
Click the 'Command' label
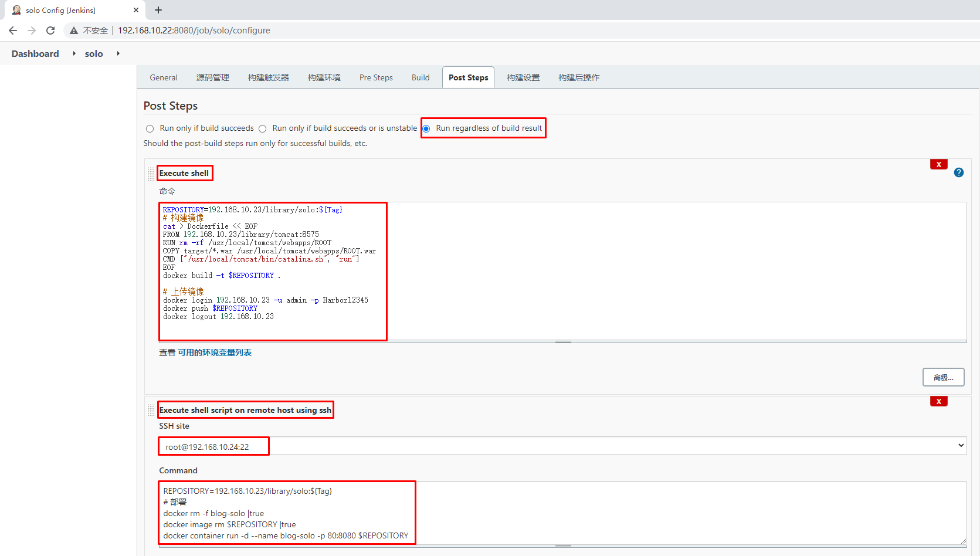[x=178, y=470]
